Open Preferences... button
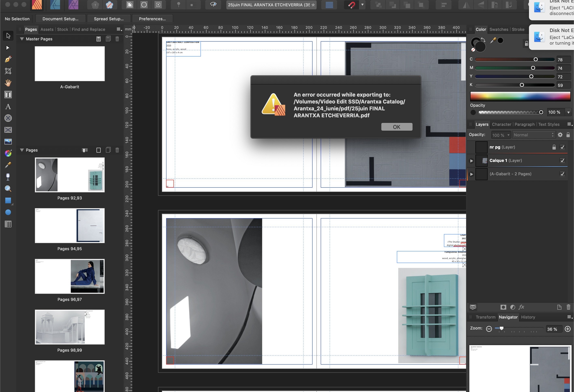Screen dimensions: 574x392 click(152, 19)
